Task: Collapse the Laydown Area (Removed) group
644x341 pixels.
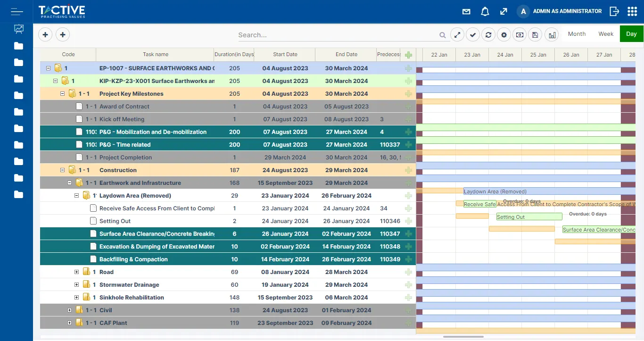Action: 77,196
